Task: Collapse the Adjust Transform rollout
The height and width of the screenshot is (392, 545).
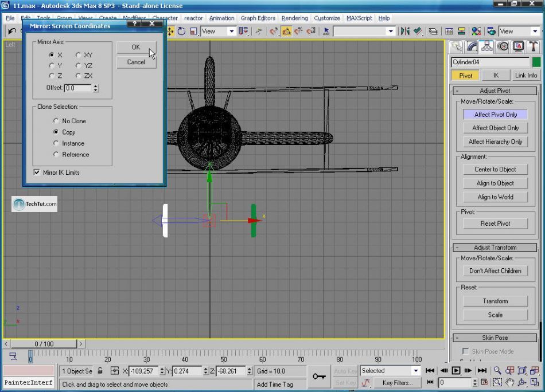Action: (495, 247)
